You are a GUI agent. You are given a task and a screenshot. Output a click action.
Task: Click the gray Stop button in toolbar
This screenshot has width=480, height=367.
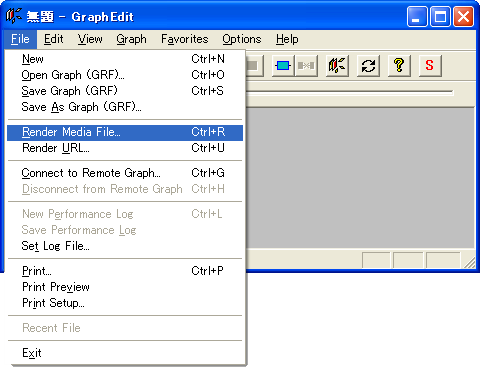pyautogui.click(x=255, y=66)
